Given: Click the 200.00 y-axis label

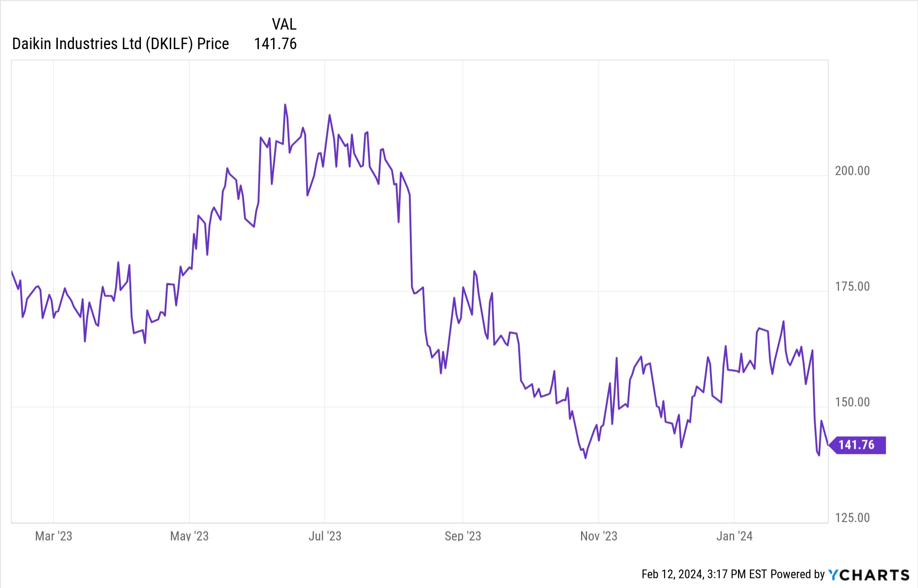Looking at the screenshot, I should coord(852,171).
